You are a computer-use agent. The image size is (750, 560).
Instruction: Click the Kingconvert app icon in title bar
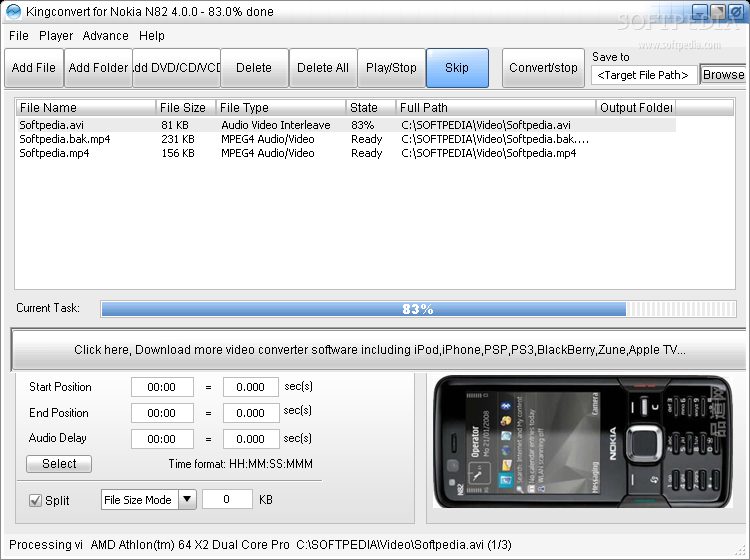tap(13, 11)
